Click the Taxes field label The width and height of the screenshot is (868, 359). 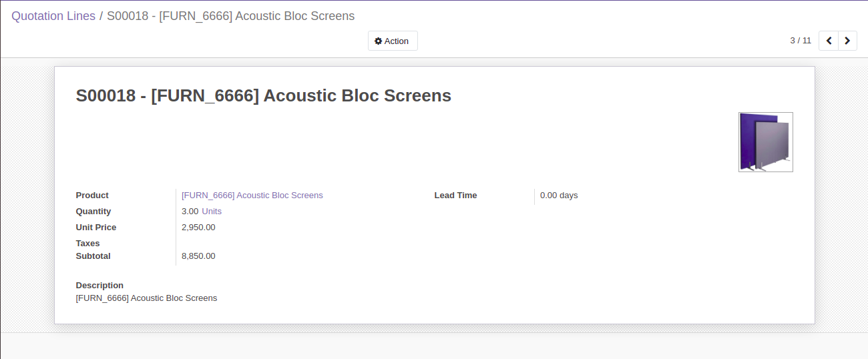[x=88, y=244]
